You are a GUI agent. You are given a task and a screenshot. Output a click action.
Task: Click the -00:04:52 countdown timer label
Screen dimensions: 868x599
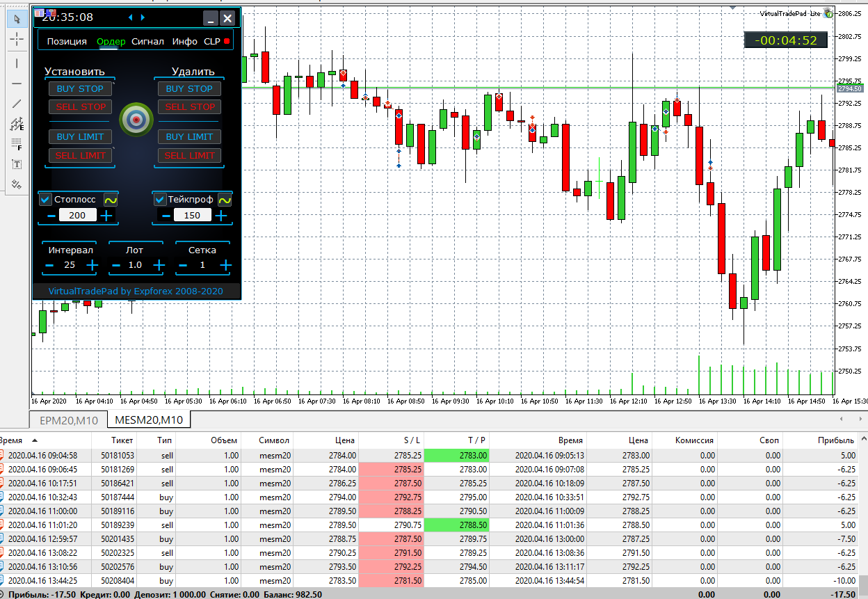(x=786, y=40)
